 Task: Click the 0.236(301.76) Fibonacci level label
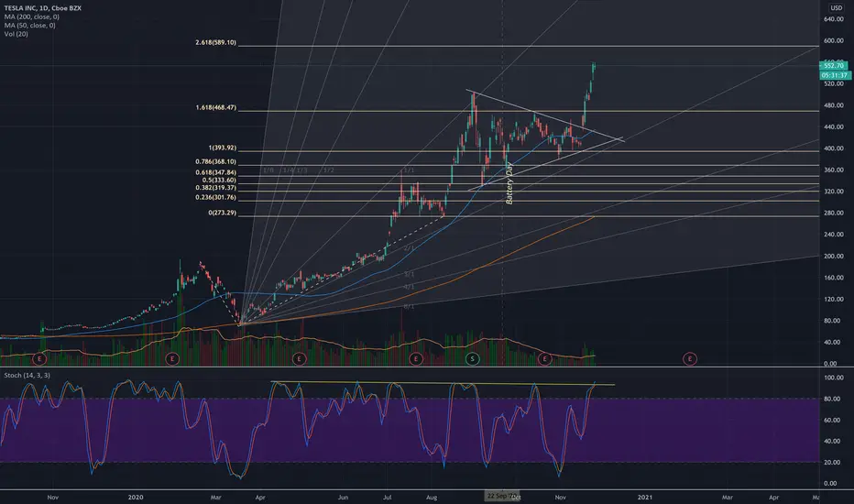tap(215, 198)
